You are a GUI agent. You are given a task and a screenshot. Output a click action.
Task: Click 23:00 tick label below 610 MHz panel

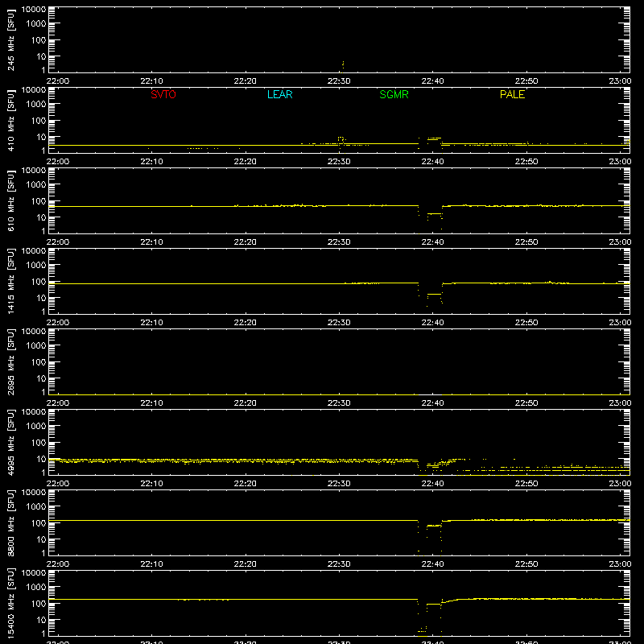(x=620, y=242)
